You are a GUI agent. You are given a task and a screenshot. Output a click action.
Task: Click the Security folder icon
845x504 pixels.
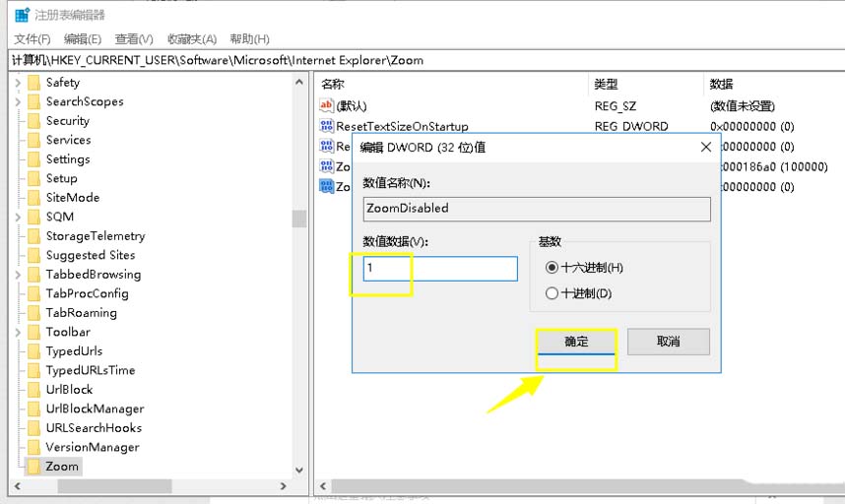tap(33, 121)
